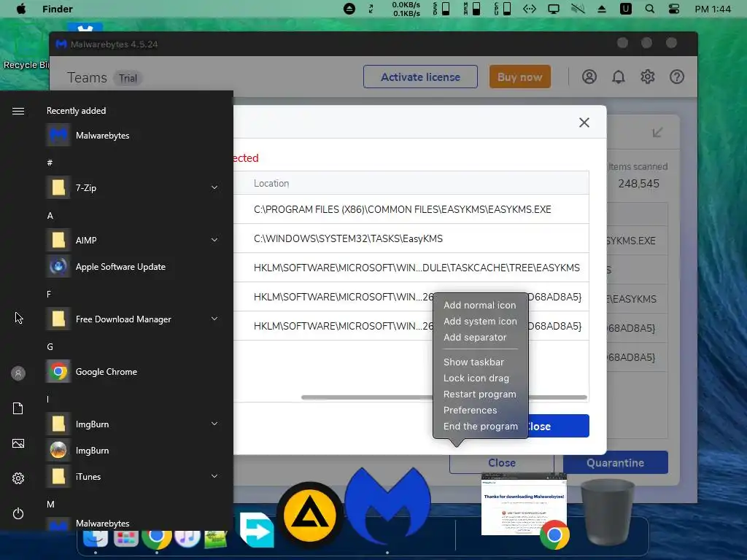Choose Add system icon menu entry
Screen dimensions: 747x560
[480, 322]
